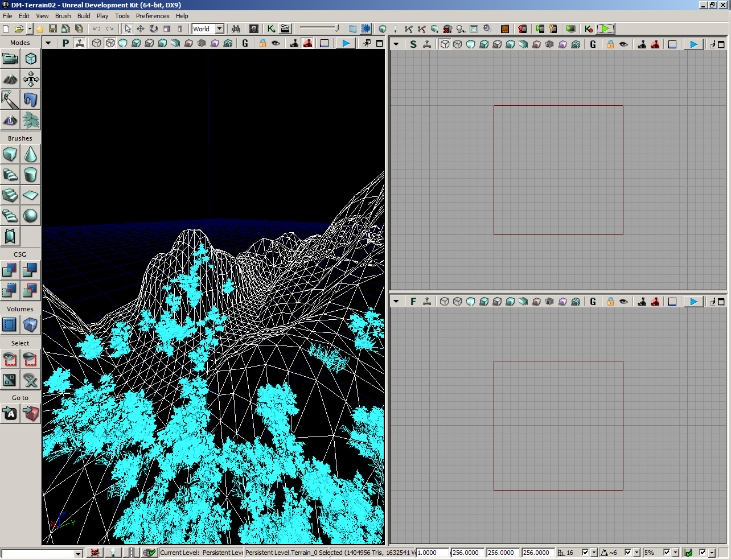Open the Preferences menu

(x=152, y=16)
